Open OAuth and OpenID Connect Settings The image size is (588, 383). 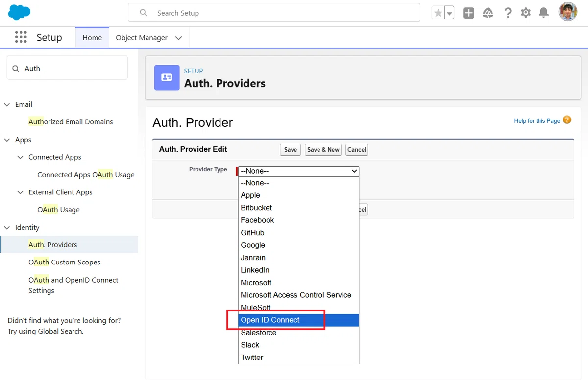point(73,285)
